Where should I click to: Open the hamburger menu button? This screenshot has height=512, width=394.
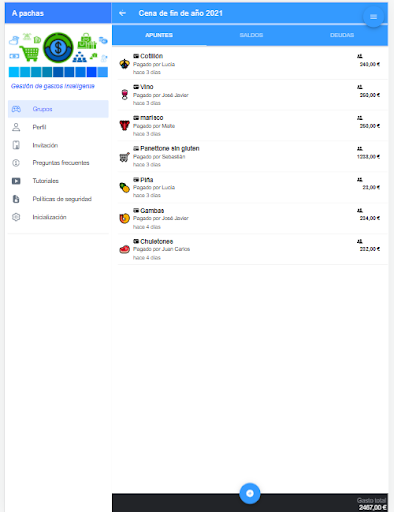click(373, 17)
